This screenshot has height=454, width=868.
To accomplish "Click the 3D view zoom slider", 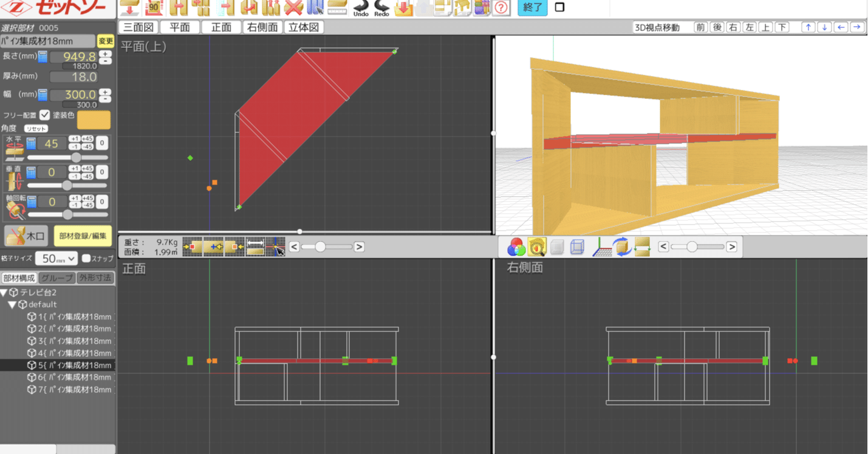I will click(697, 246).
